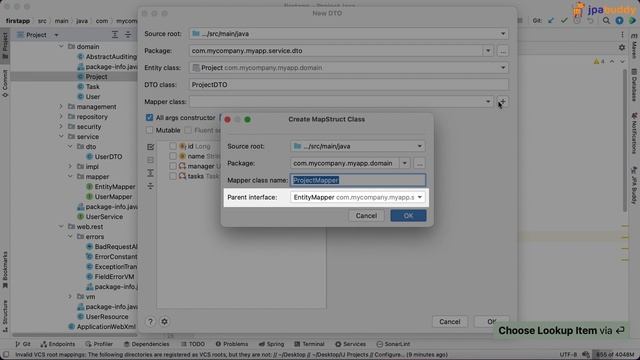
Task: Click Collapse All icon in Project panel header
Action: coord(128,35)
